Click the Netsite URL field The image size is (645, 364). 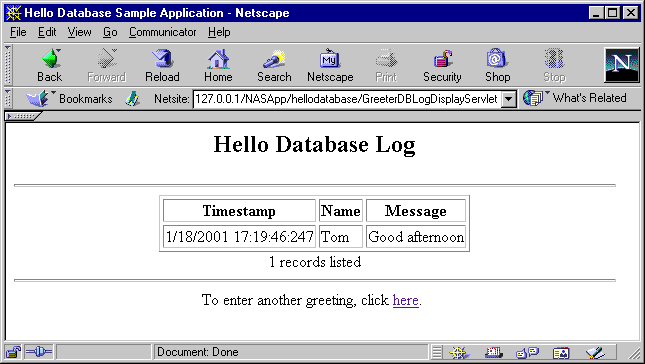[x=347, y=99]
